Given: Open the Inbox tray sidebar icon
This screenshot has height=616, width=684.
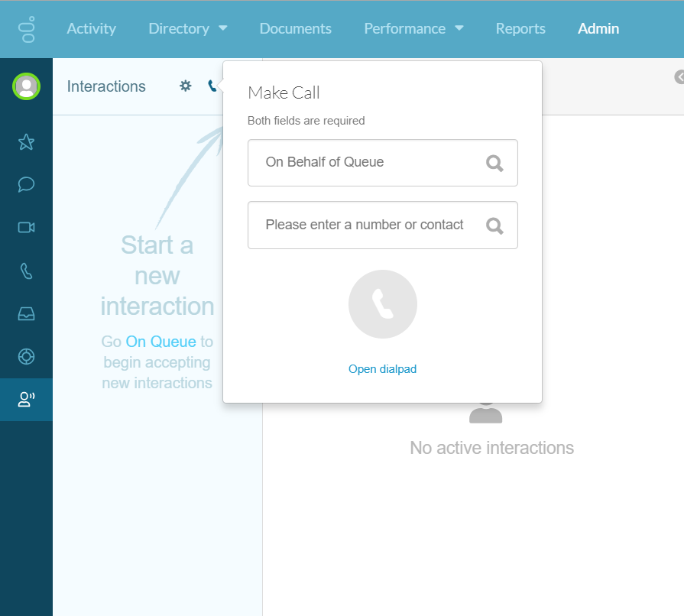Looking at the screenshot, I should pos(26,313).
